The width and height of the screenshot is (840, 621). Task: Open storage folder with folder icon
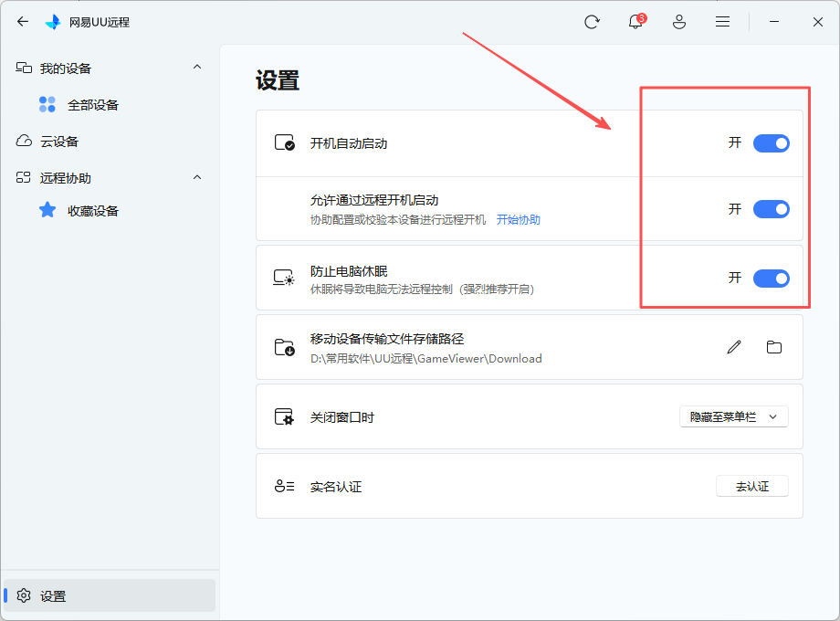(x=774, y=347)
